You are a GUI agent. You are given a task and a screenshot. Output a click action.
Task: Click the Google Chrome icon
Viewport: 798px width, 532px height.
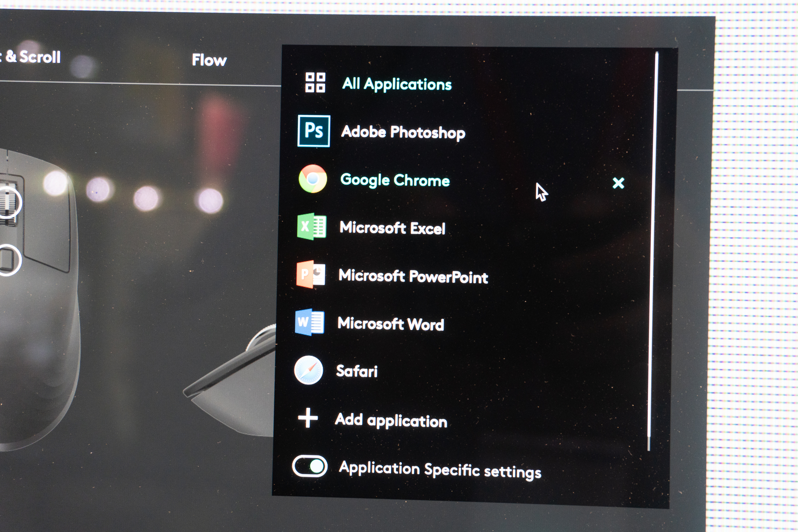coord(312,179)
